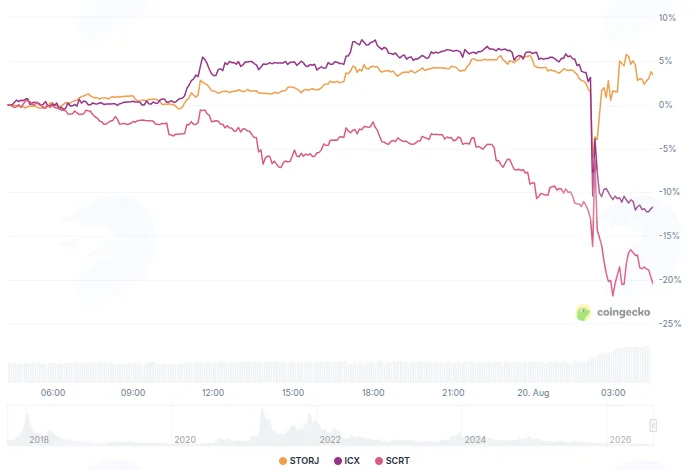Toggle the STORJ series in legend
Viewport: 695px width, 470px height.
[x=299, y=461]
